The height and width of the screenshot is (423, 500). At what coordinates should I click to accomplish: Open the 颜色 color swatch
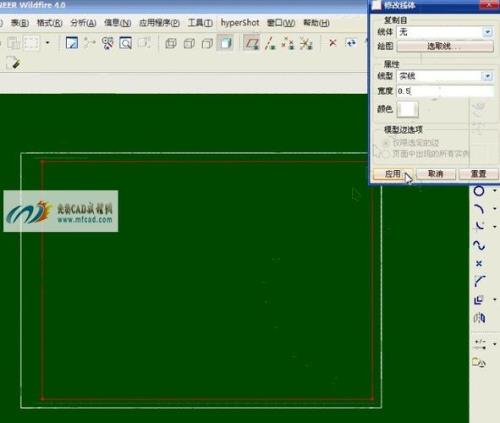[x=407, y=109]
